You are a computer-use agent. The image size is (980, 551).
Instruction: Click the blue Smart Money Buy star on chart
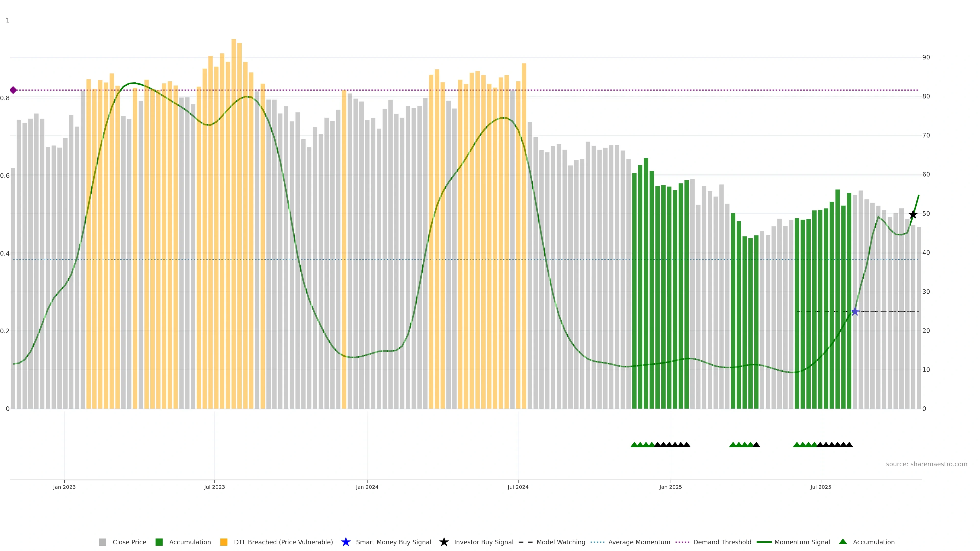[x=855, y=312]
